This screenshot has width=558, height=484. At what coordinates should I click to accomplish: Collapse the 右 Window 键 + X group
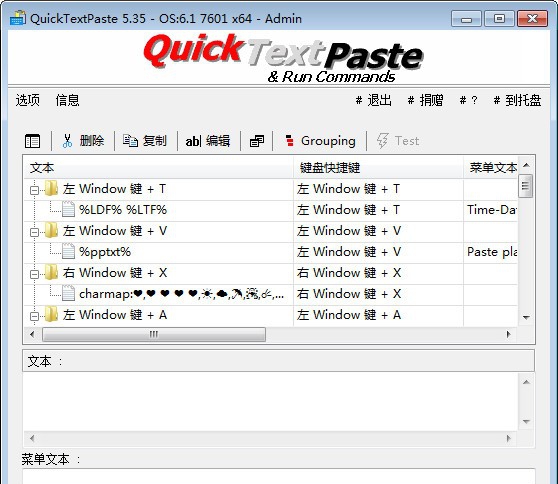pyautogui.click(x=35, y=274)
